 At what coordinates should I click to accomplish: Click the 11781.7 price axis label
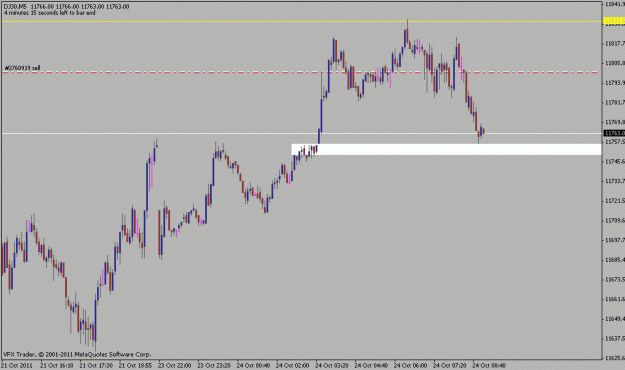tap(615, 102)
